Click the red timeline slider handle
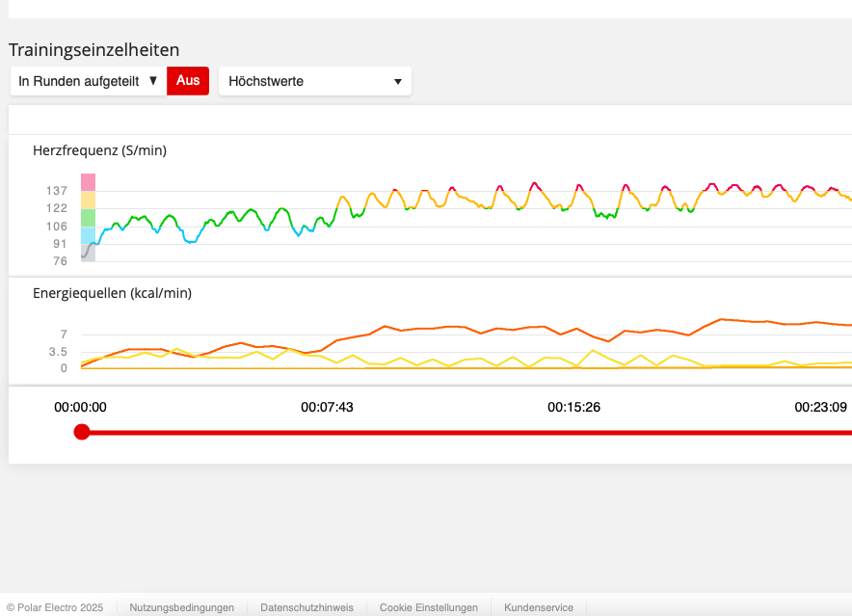 [82, 432]
